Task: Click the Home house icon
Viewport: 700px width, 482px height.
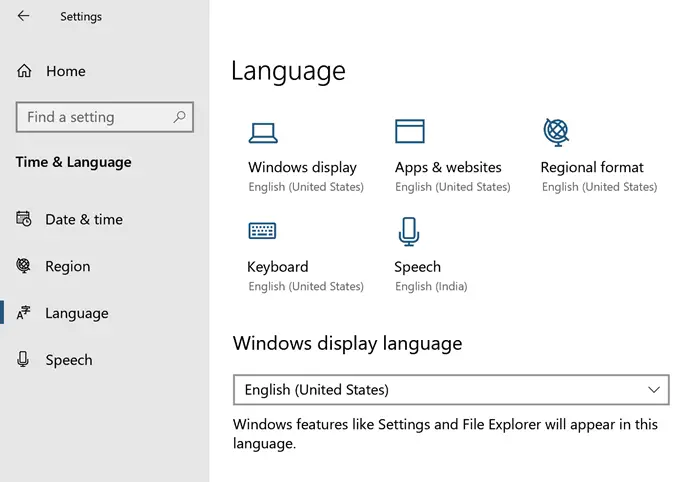Action: [24, 71]
